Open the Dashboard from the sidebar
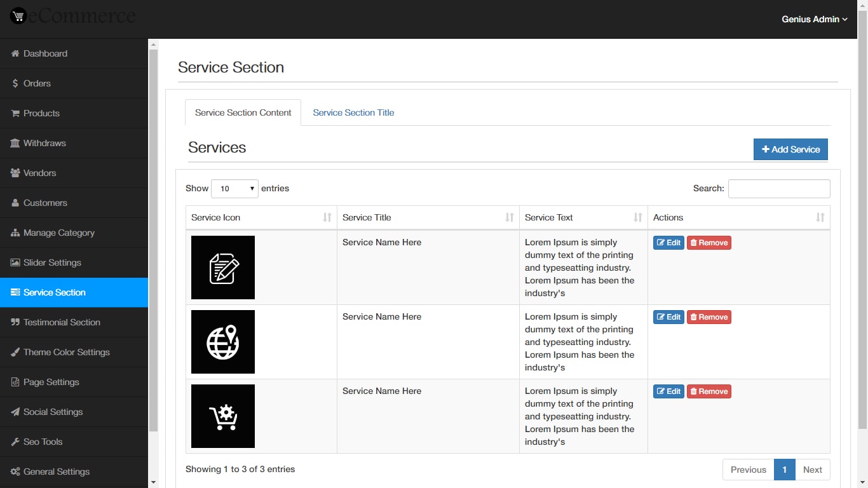868x488 pixels. [x=44, y=53]
